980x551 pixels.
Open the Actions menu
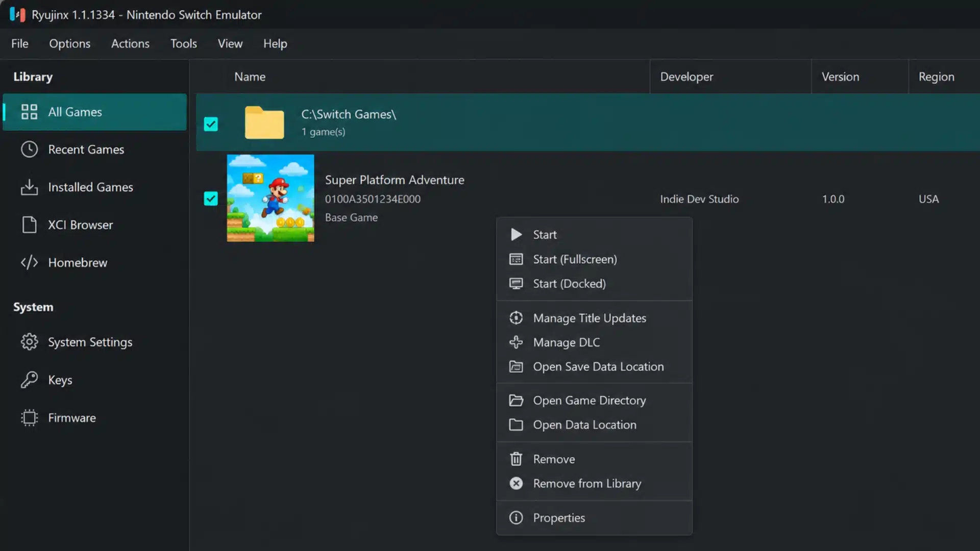coord(130,44)
